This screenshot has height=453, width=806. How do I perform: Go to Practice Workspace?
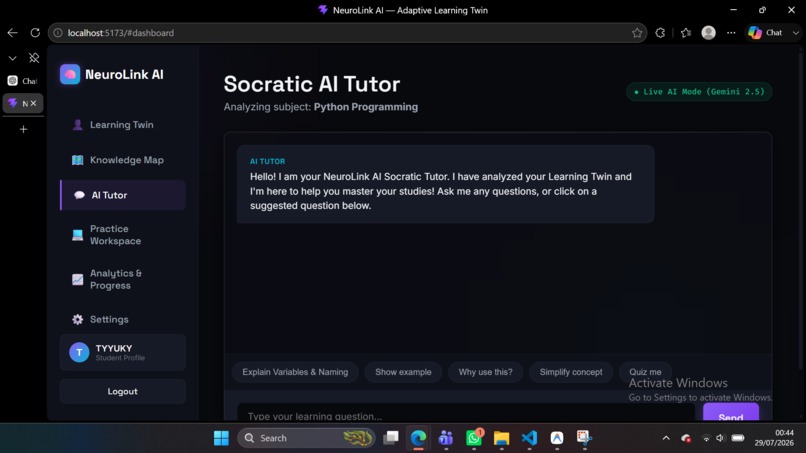[x=122, y=235]
